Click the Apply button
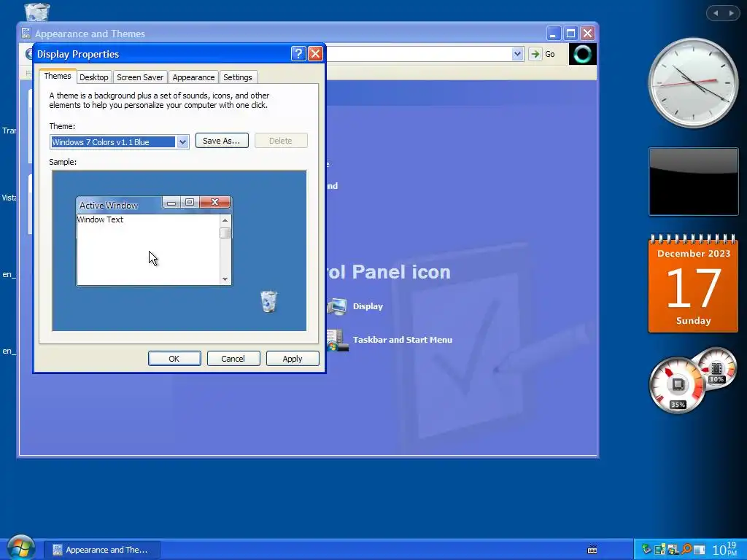 click(x=293, y=359)
